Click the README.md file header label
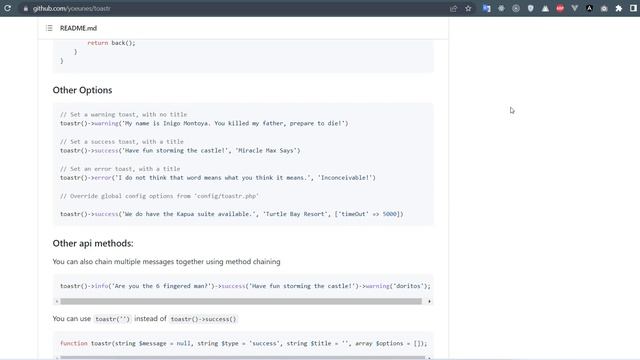The image size is (640, 360). (x=78, y=28)
